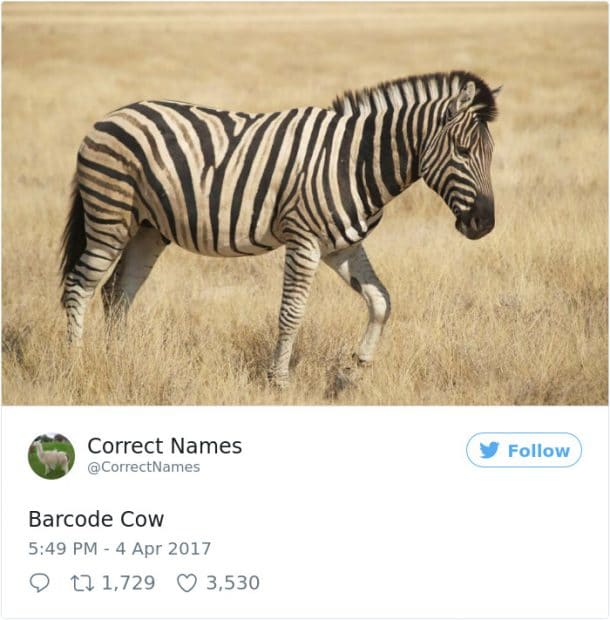Click the zebra's black tail in the photo
Image resolution: width=610 pixels, height=620 pixels.
[72, 231]
